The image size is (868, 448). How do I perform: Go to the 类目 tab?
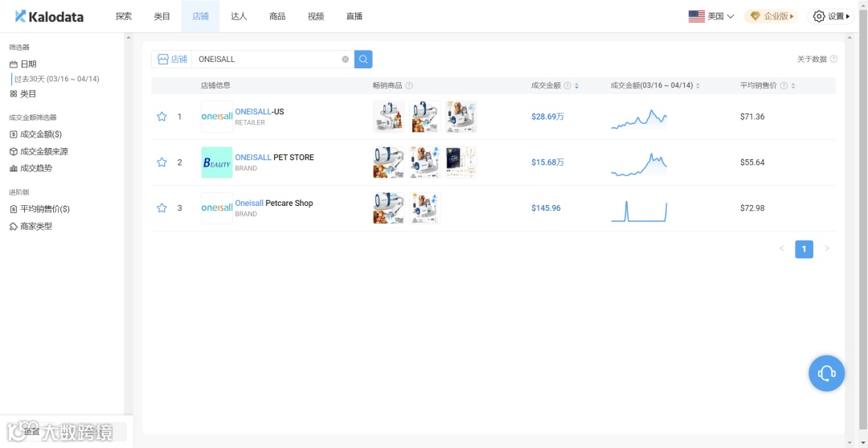click(x=162, y=16)
